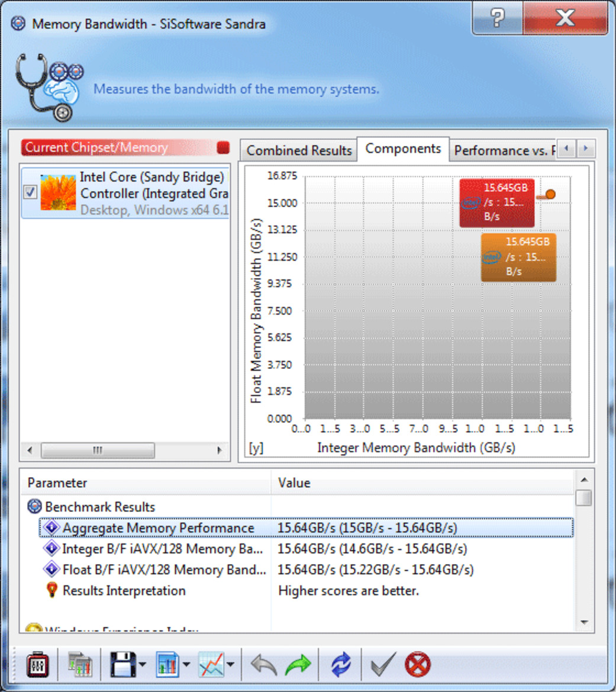Click value '15.64GB/s (15GB/s - 15.64GB/s)'
616x692 pixels.
click(367, 528)
